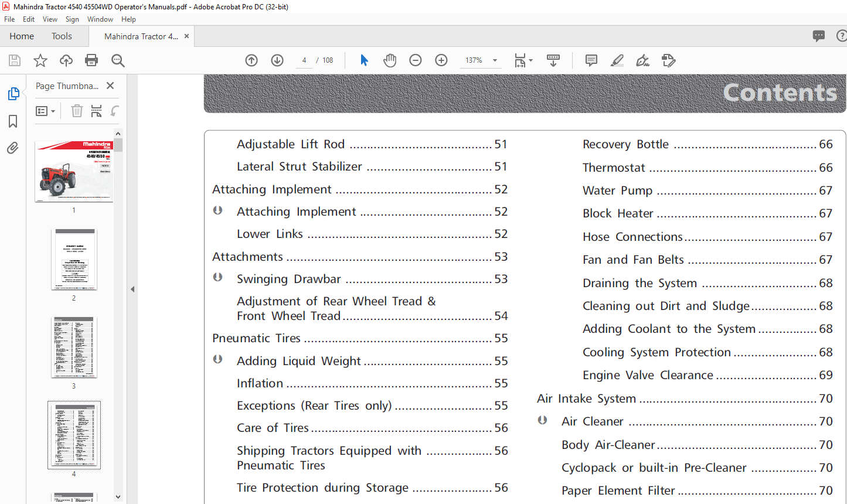Open the Bookmarks panel icon
The width and height of the screenshot is (847, 504).
tap(13, 121)
